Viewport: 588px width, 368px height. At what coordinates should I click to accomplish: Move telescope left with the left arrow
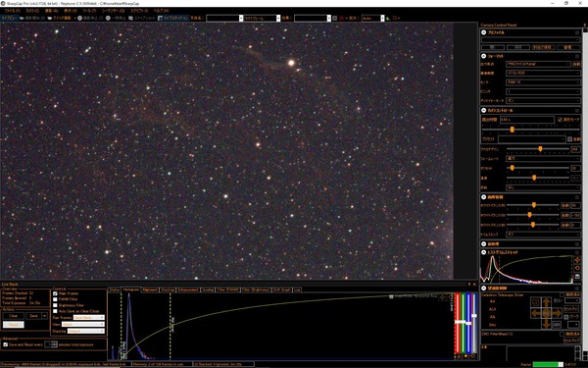[x=536, y=313]
